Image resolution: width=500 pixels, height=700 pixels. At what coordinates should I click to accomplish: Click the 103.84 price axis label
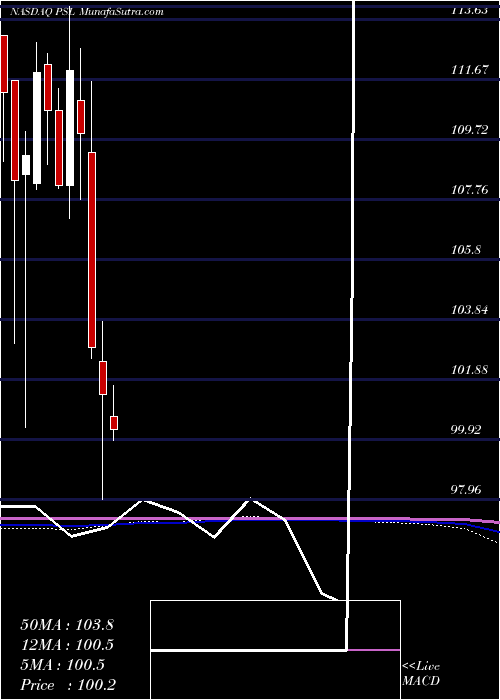470,310
